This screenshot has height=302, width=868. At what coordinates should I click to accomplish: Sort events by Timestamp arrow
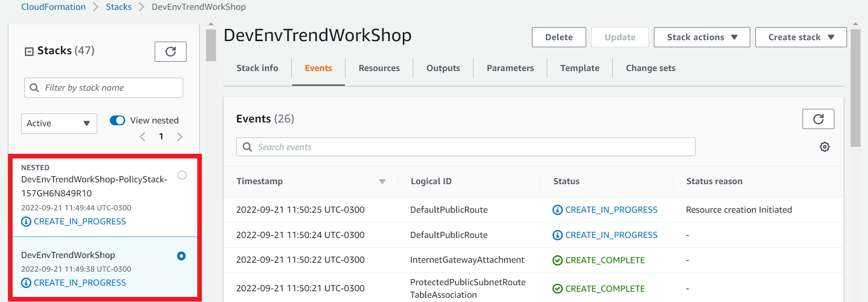tap(382, 181)
